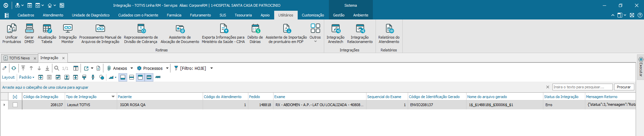644x136 pixels.
Task: Switch to the Faturamento ribbon tab
Action: [x=200, y=15]
